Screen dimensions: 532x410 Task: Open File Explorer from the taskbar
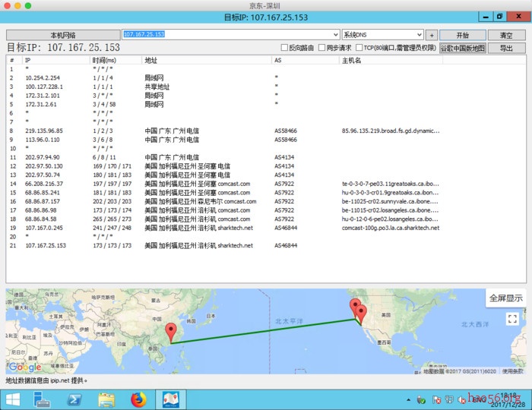106,400
